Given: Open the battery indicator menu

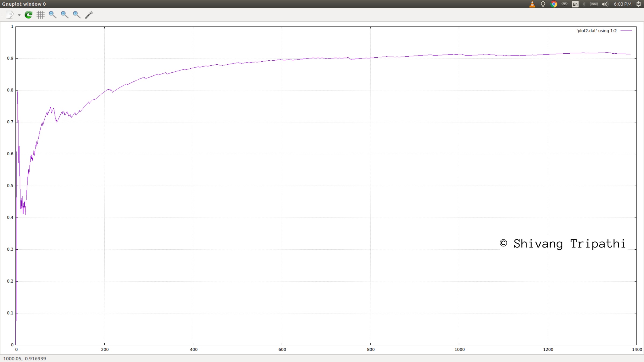Looking at the screenshot, I should (x=594, y=4).
